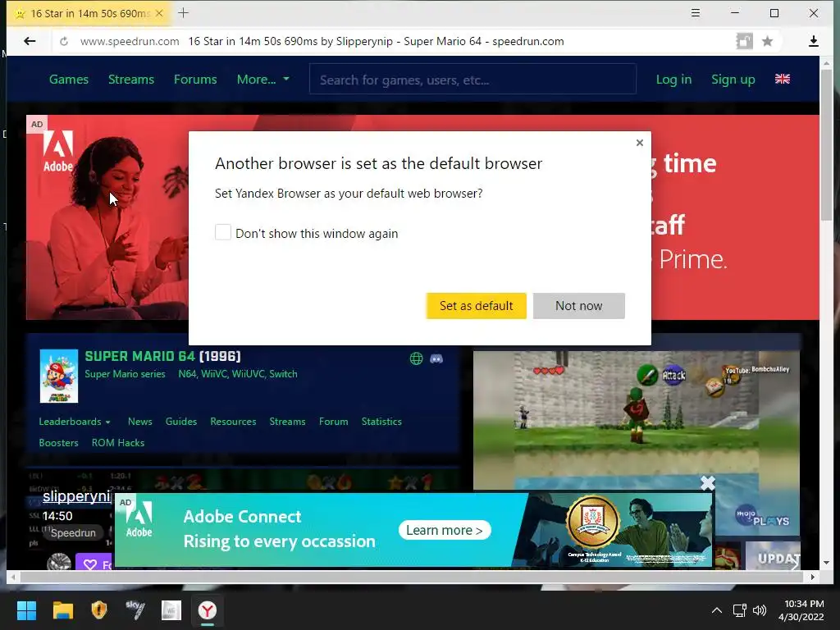Change language via UK flag icon
840x630 pixels.
(782, 80)
